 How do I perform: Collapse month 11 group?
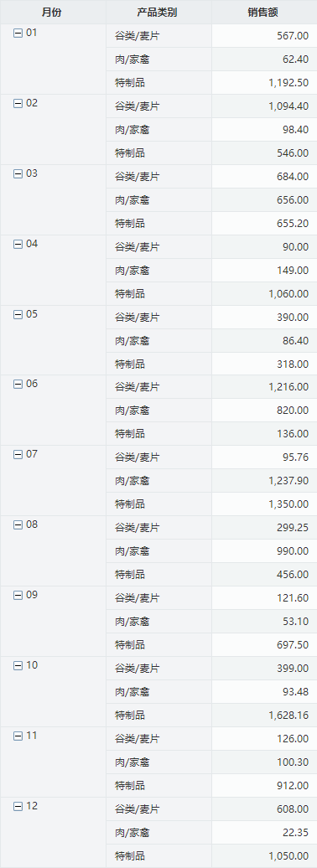pyautogui.click(x=18, y=736)
